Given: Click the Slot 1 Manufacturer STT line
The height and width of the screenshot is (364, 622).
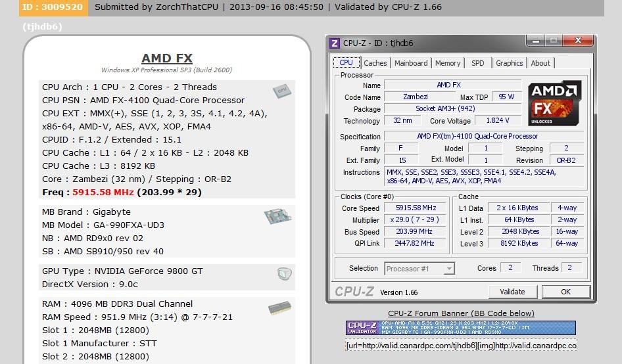Looking at the screenshot, I should (99, 344).
